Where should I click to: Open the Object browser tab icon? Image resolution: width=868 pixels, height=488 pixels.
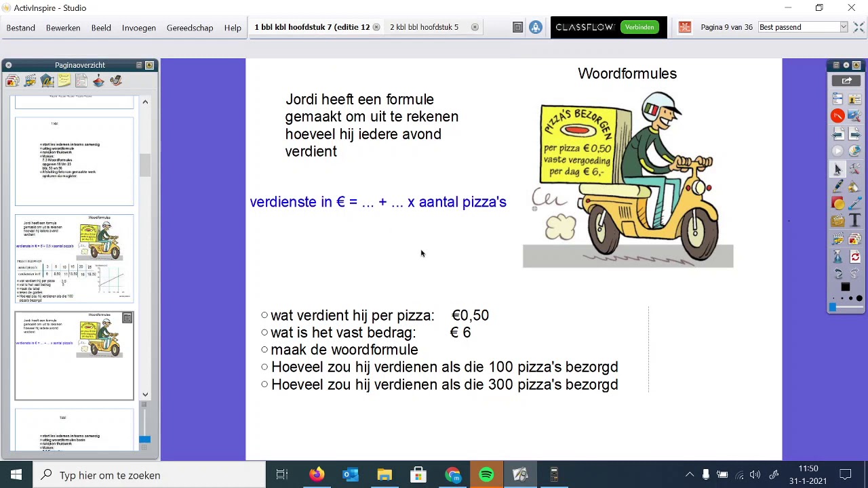pyautogui.click(x=47, y=81)
